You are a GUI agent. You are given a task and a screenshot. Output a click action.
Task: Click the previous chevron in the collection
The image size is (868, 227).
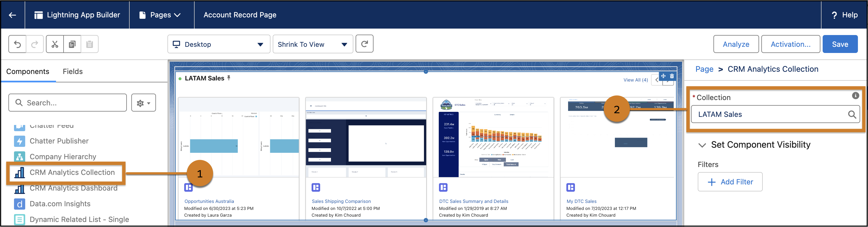657,80
